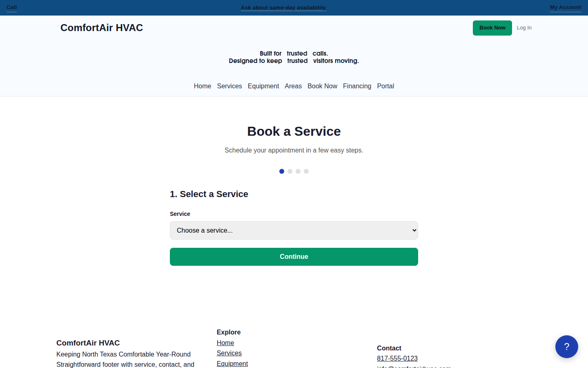
Task: Select the first step progress dot
Action: point(281,171)
